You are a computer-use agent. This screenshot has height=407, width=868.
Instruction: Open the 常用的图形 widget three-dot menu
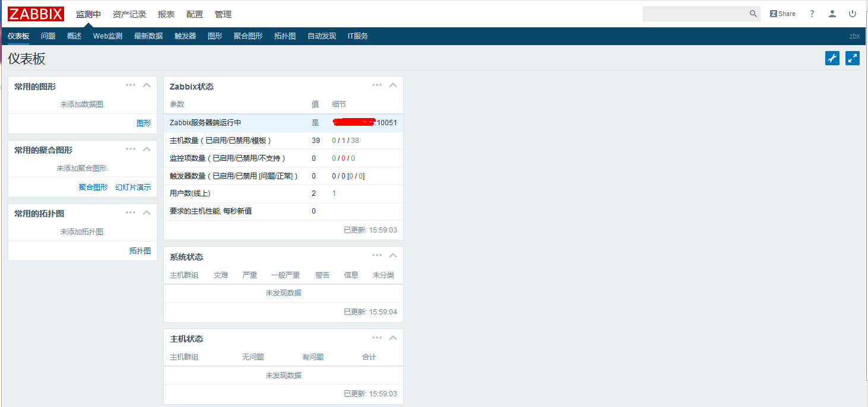click(x=131, y=85)
